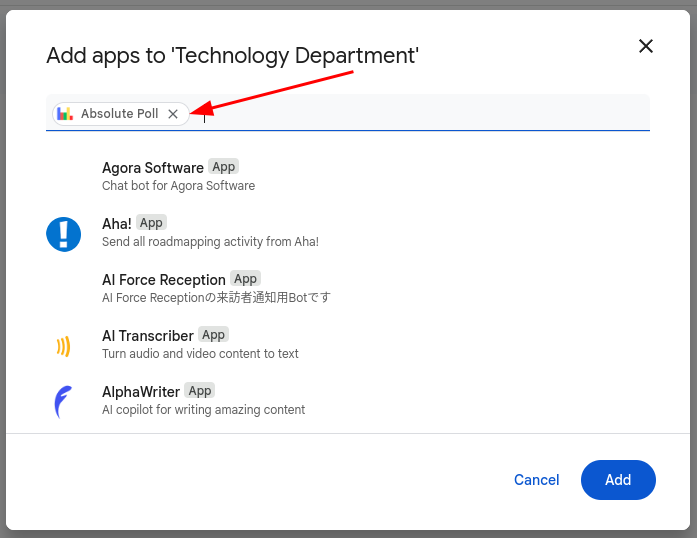Image resolution: width=697 pixels, height=538 pixels.
Task: Click the dialog title 'Add apps to Technology Department'
Action: [232, 56]
